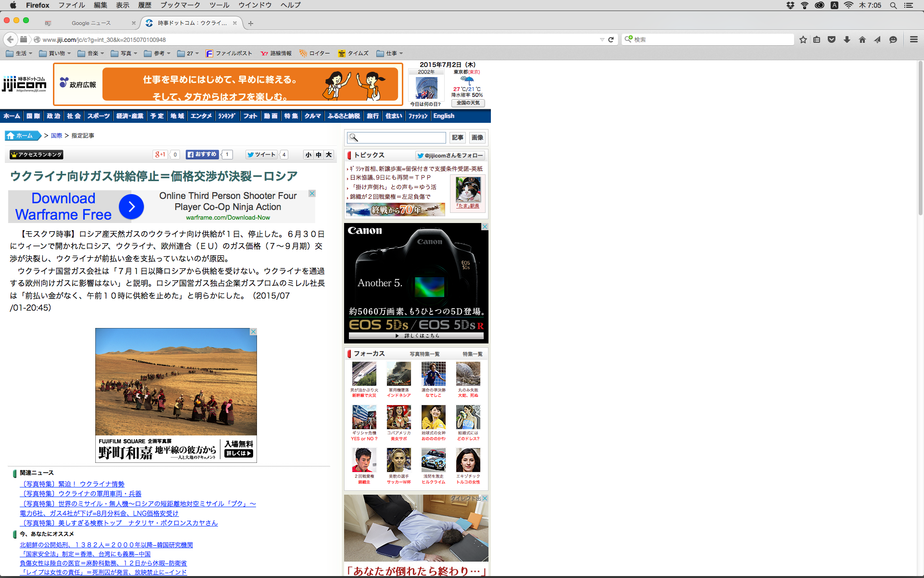The image size is (924, 578).
Task: Click the Firefox reload page icon
Action: [611, 39]
